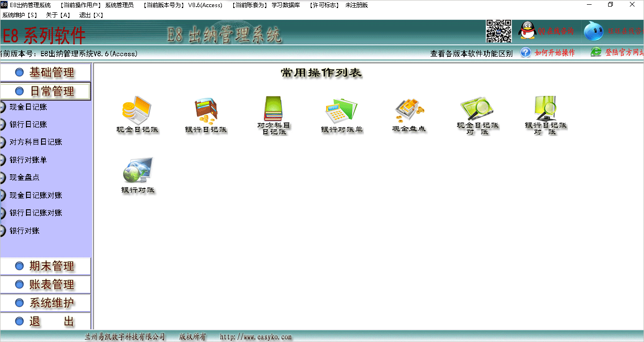644x342 pixels.
Task: Open the 旺旺在线咨询 link
Action: [x=613, y=31]
